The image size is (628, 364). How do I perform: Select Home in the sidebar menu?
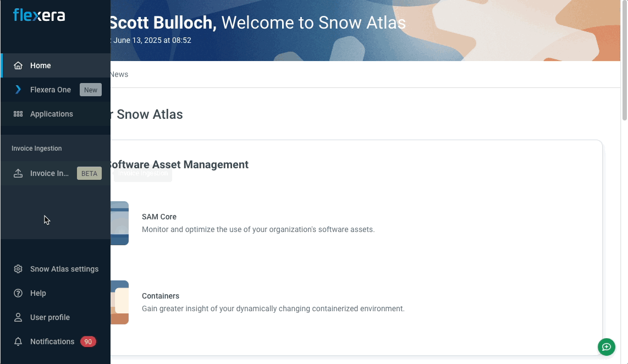coord(41,65)
